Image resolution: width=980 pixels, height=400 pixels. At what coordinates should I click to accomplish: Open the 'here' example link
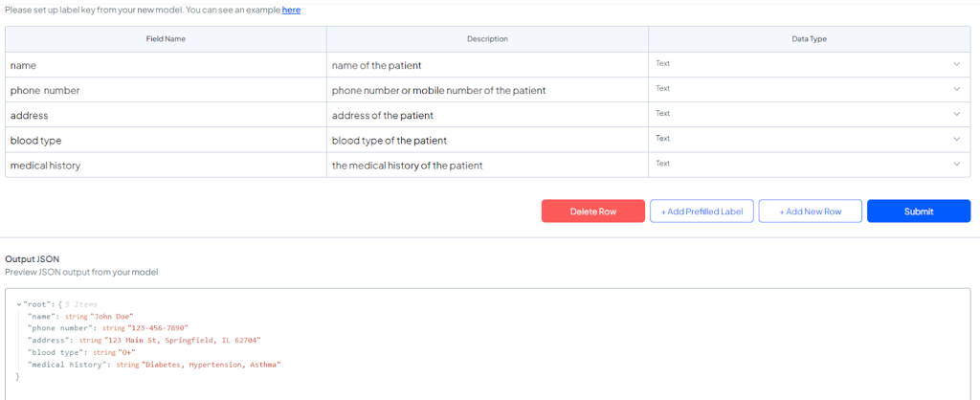(291, 10)
